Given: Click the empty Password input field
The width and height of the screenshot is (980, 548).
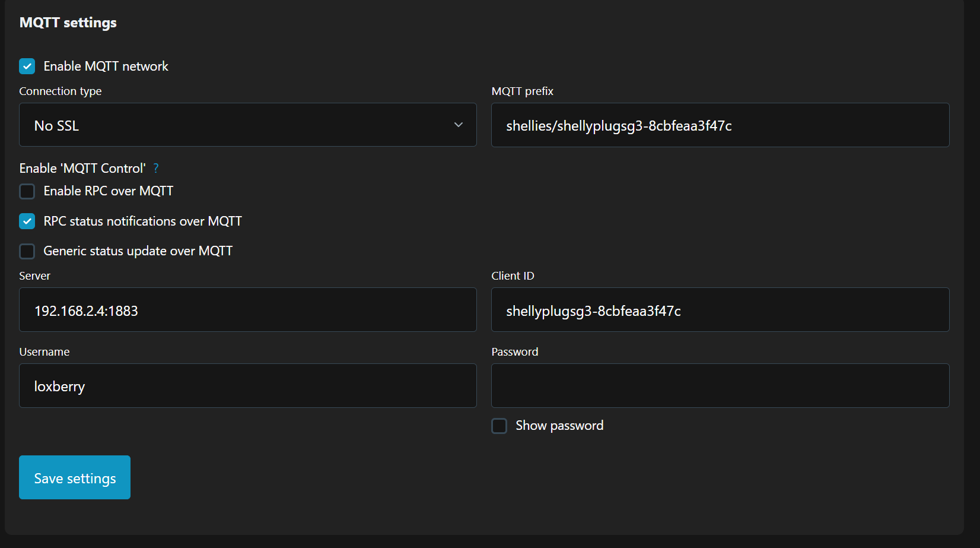Looking at the screenshot, I should (x=720, y=386).
